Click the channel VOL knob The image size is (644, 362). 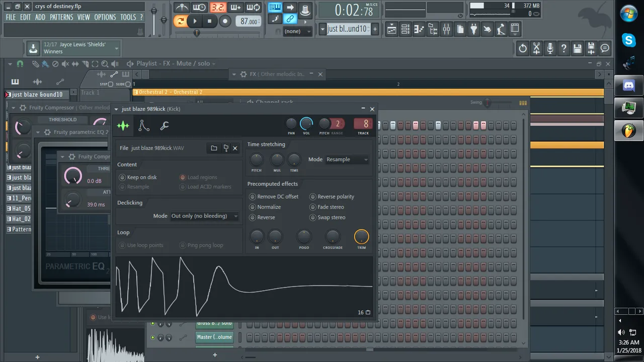[x=306, y=123]
